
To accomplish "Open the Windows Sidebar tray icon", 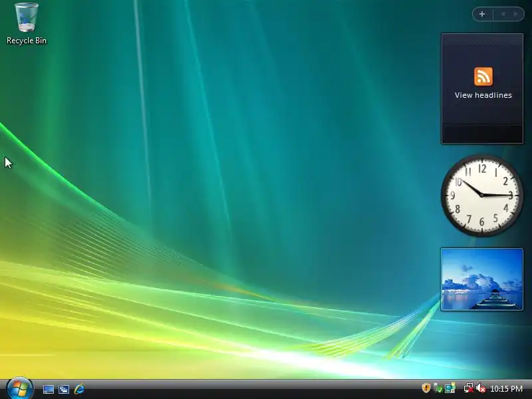I will click(450, 388).
